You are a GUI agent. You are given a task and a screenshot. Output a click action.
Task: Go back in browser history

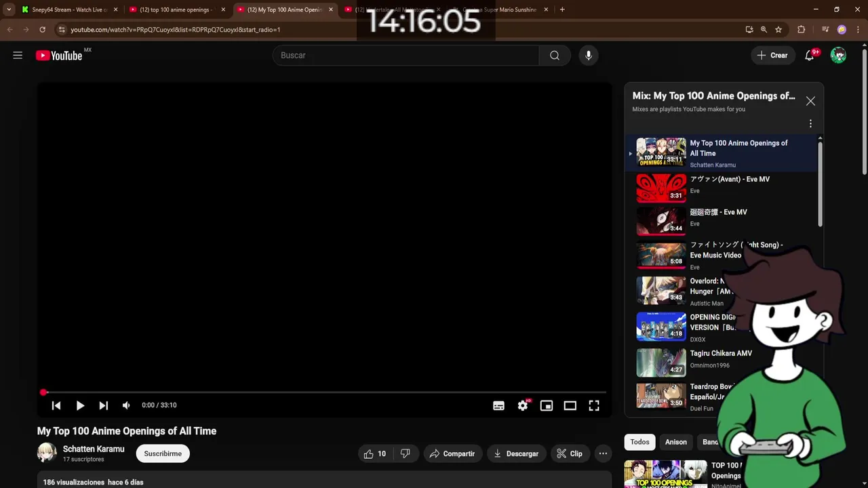9,30
